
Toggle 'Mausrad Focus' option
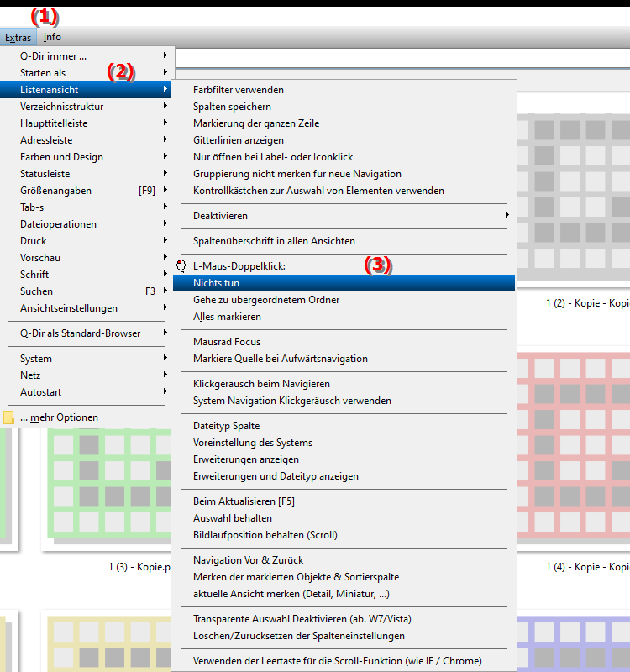344,342
